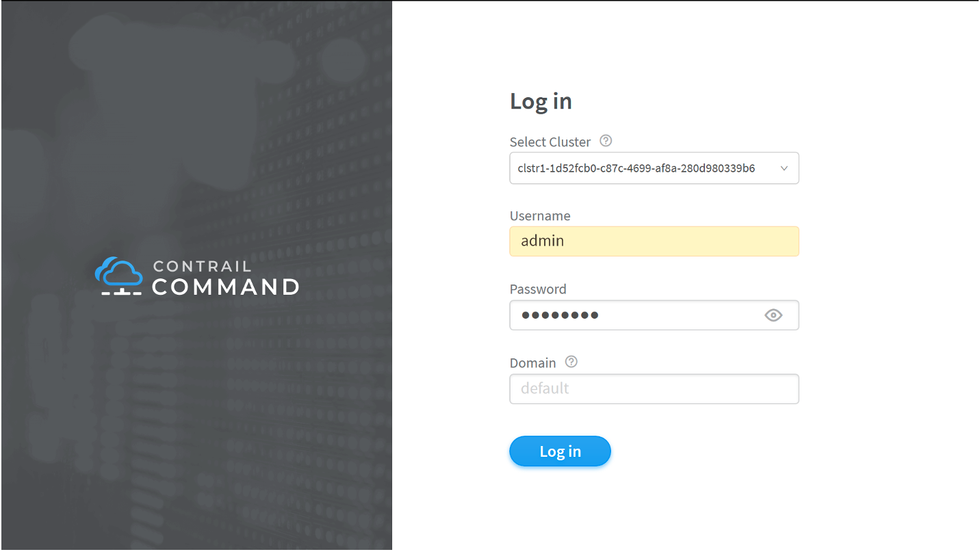This screenshot has height=554, width=980.
Task: Open the Select Cluster combo box
Action: point(654,168)
